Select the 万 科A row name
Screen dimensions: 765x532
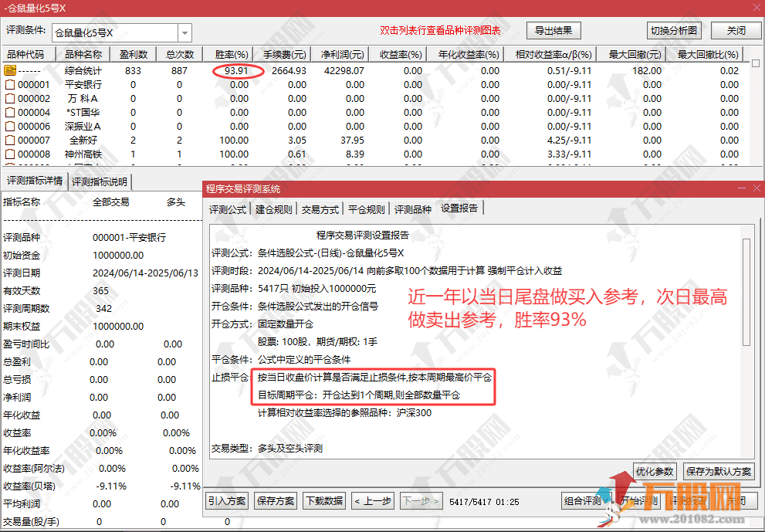[x=83, y=98]
